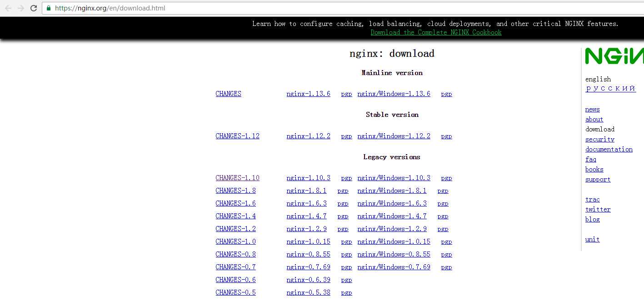Download nginx-1.0.15 source
This screenshot has height=307, width=644.
pyautogui.click(x=308, y=242)
